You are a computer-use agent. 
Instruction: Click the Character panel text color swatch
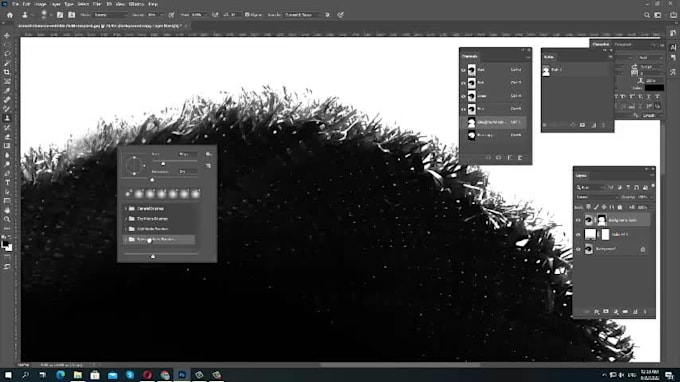point(654,88)
